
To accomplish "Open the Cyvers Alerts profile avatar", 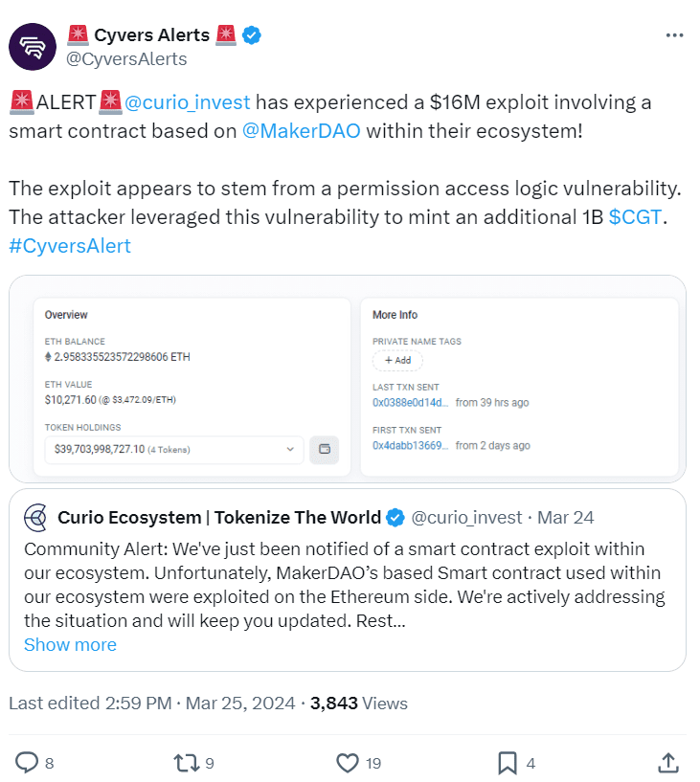I will click(x=33, y=46).
